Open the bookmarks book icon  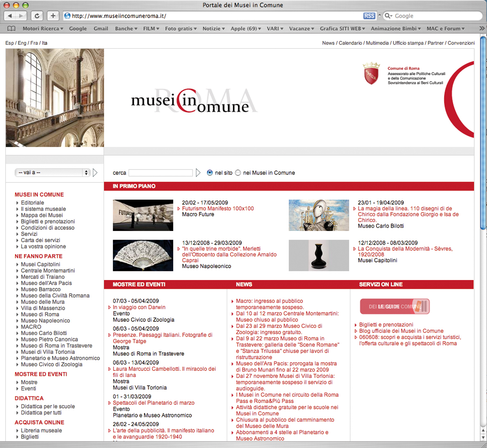point(11,28)
